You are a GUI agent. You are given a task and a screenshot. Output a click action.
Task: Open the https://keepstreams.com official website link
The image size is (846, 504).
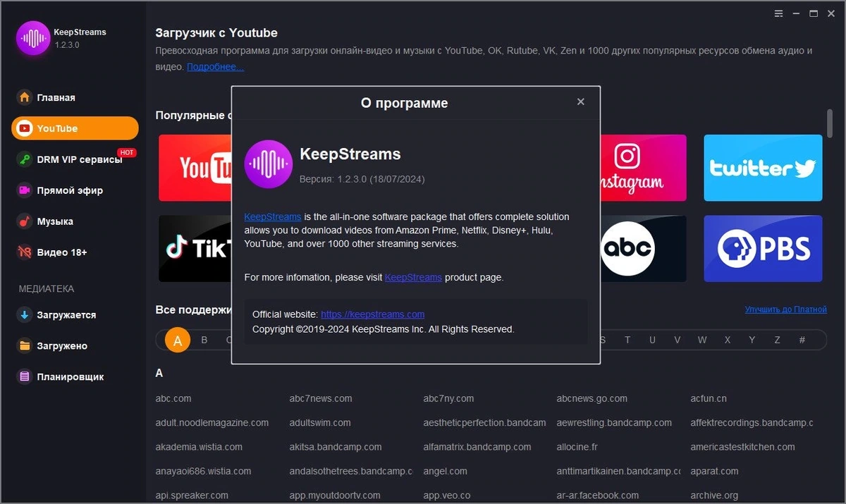(372, 314)
